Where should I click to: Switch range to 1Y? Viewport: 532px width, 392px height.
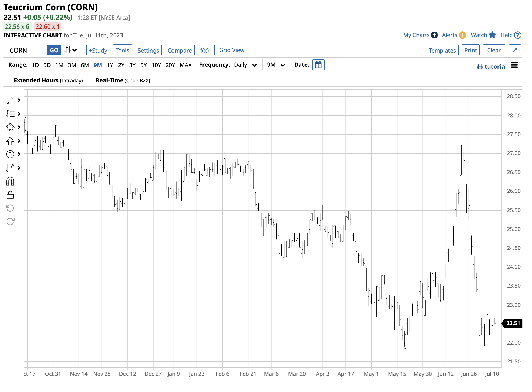(x=110, y=65)
